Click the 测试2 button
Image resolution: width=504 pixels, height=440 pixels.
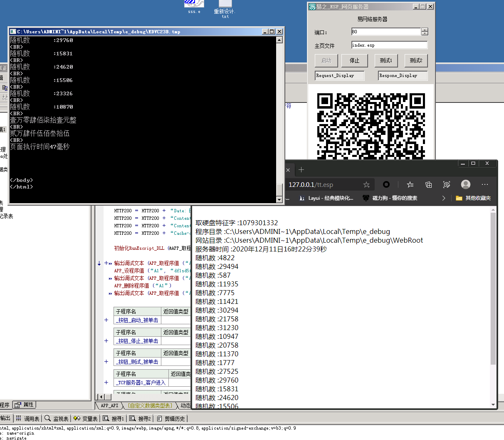pos(416,60)
